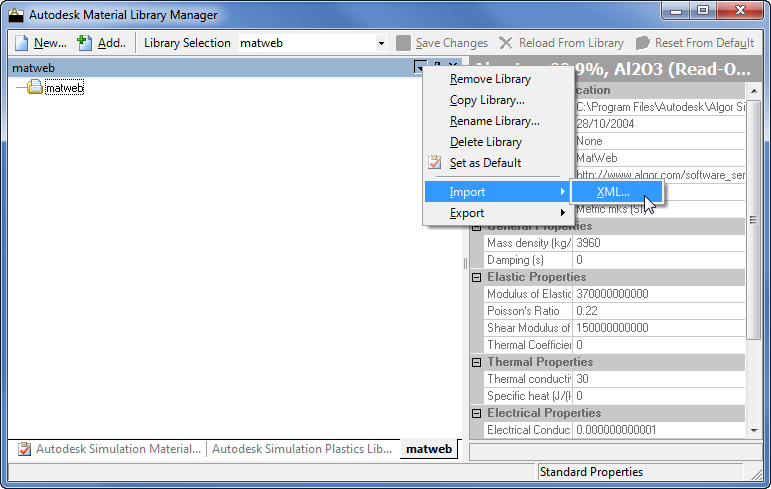Open the Import submenu item

496,192
